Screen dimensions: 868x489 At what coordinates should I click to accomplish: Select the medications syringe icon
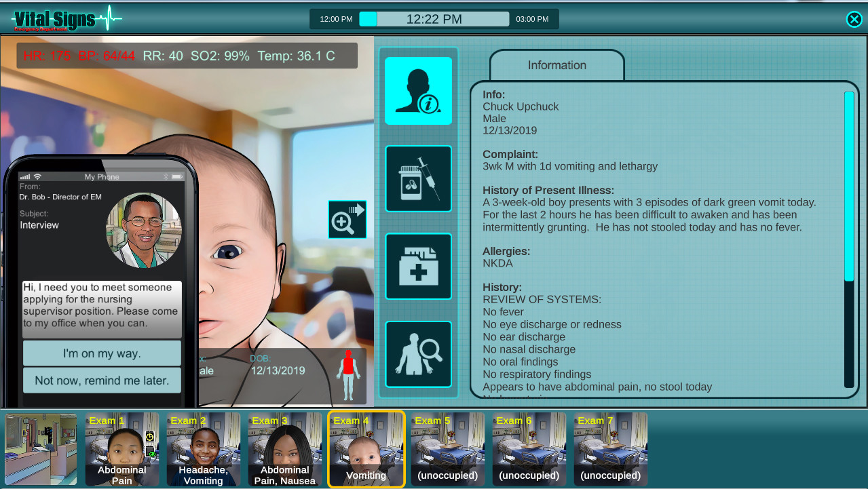pos(417,178)
